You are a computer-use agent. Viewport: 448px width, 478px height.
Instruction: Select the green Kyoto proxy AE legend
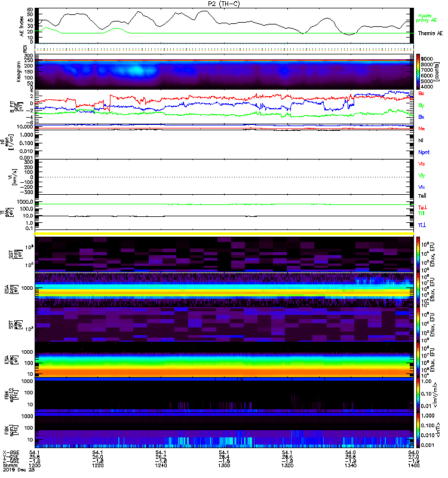[x=426, y=18]
